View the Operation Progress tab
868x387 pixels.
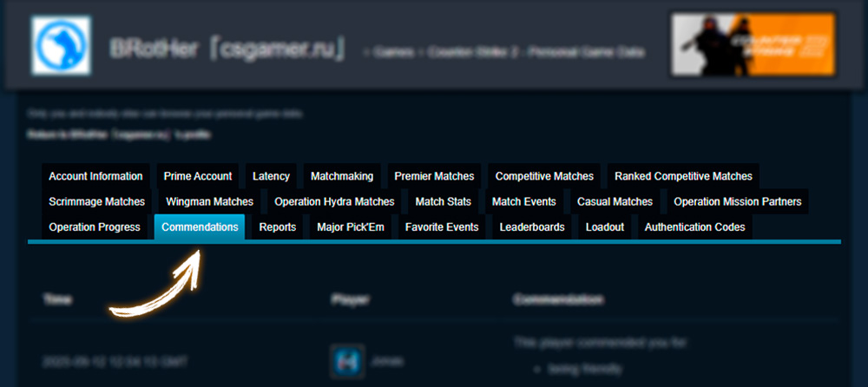point(95,227)
